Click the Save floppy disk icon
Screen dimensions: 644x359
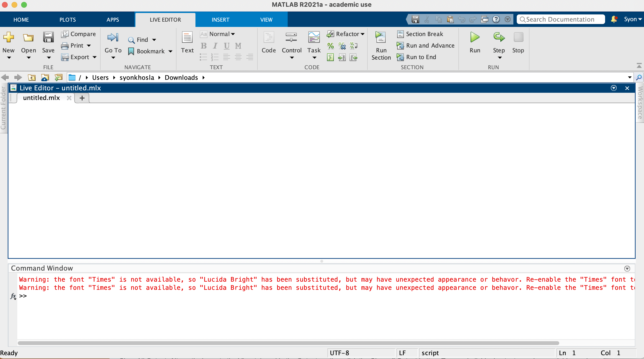48,37
